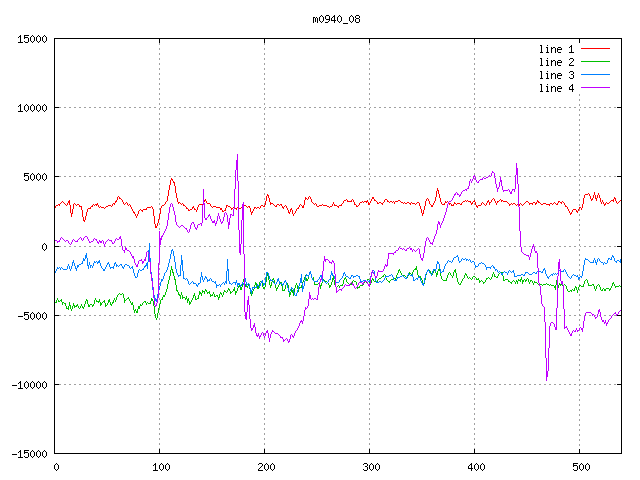The height and width of the screenshot is (480, 640).
Task: Click the purple line 4 legend sample
Action: coord(596,88)
